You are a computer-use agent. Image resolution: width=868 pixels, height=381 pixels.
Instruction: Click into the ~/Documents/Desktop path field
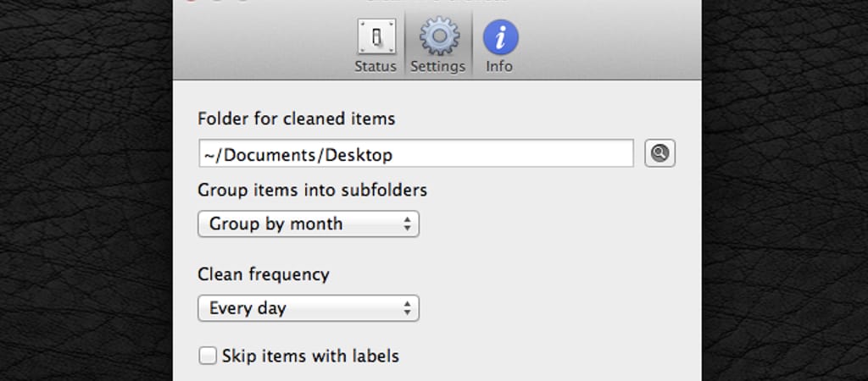click(x=415, y=154)
